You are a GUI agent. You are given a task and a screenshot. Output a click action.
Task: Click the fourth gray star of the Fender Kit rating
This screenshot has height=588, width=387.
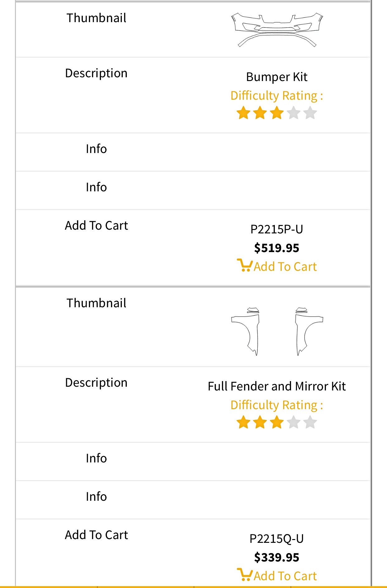click(293, 422)
